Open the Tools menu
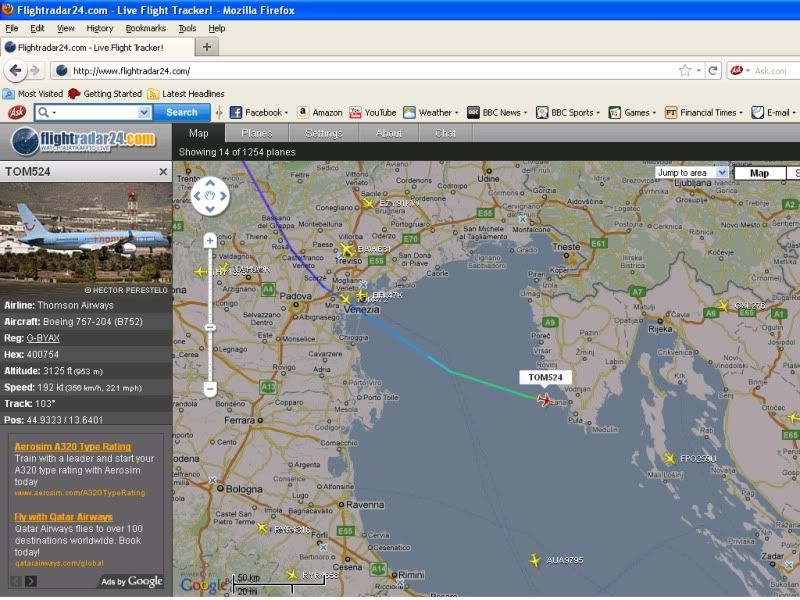 tap(187, 28)
